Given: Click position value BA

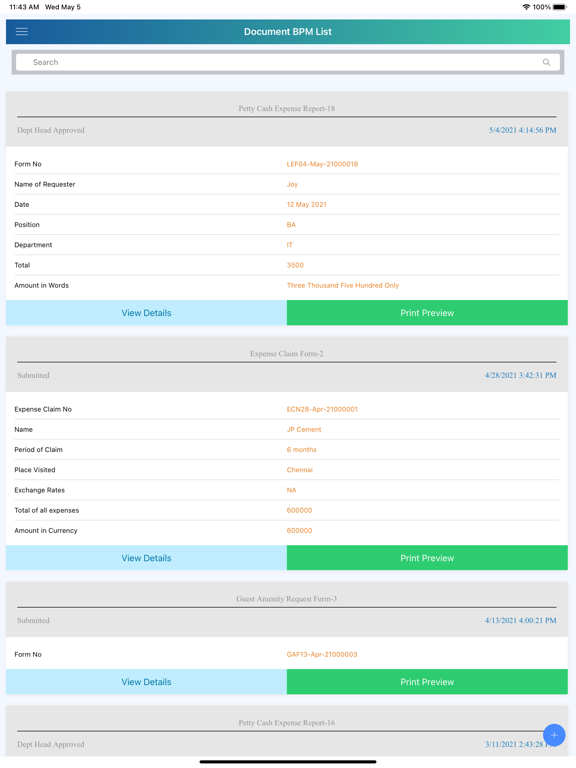Looking at the screenshot, I should pos(291,224).
